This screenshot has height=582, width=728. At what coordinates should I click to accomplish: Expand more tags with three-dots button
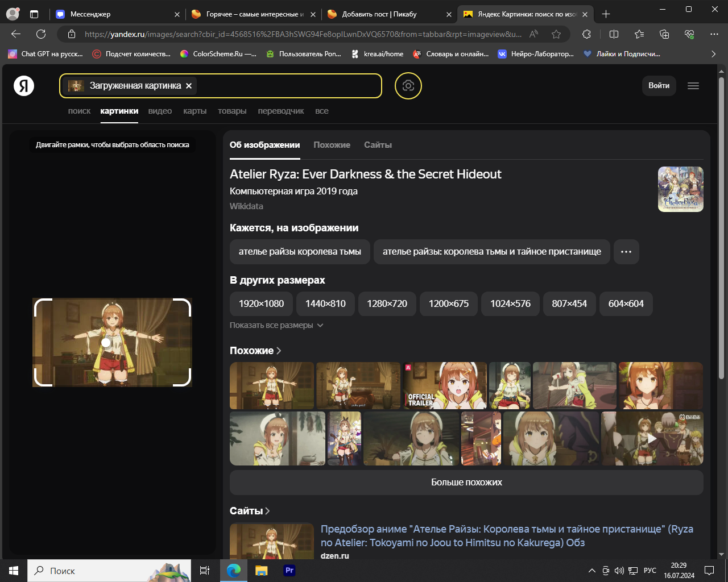626,252
